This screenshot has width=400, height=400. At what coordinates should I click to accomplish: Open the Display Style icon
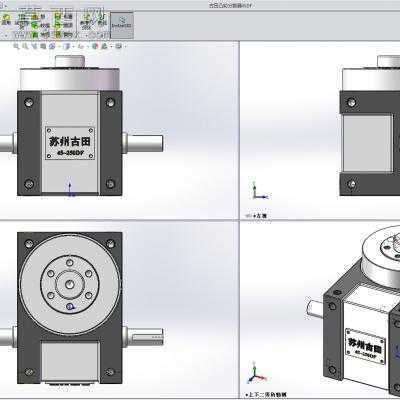(x=66, y=46)
